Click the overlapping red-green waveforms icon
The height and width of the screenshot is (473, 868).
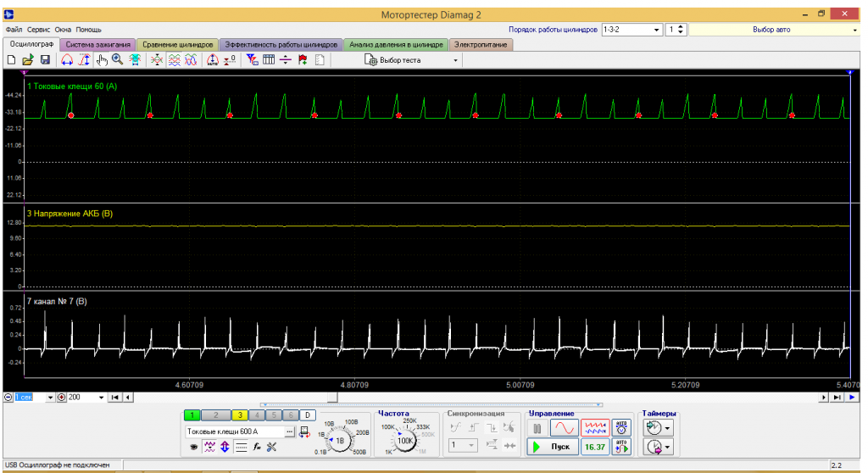point(157,60)
